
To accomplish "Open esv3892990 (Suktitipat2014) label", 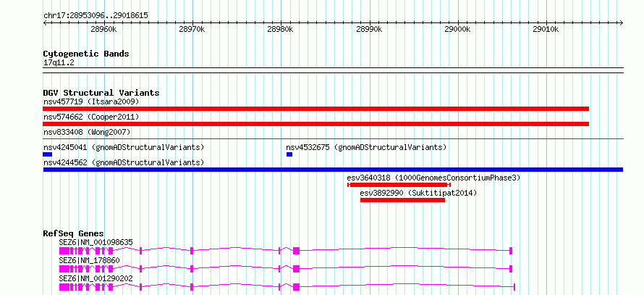I will [x=418, y=193].
